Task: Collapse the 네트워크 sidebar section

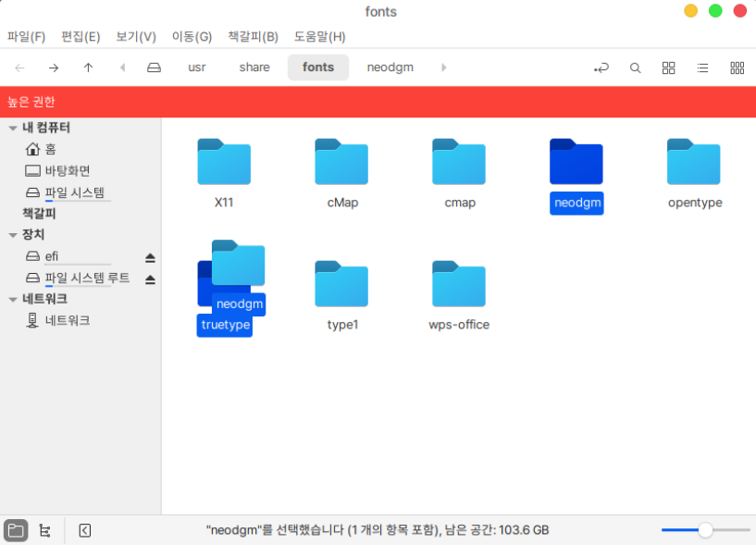Action: tap(12, 299)
